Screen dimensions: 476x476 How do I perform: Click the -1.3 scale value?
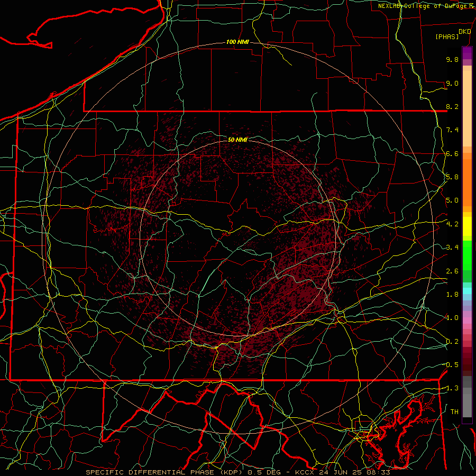click(452, 388)
